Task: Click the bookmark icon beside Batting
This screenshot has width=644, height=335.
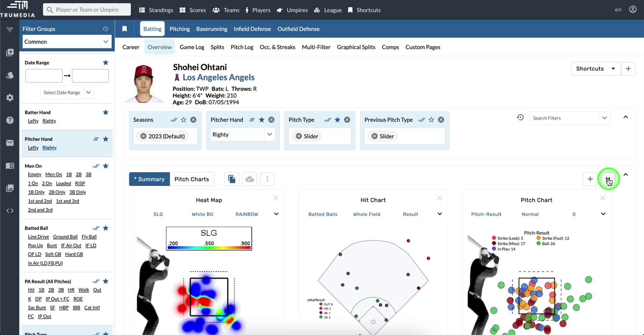Action: point(125,29)
